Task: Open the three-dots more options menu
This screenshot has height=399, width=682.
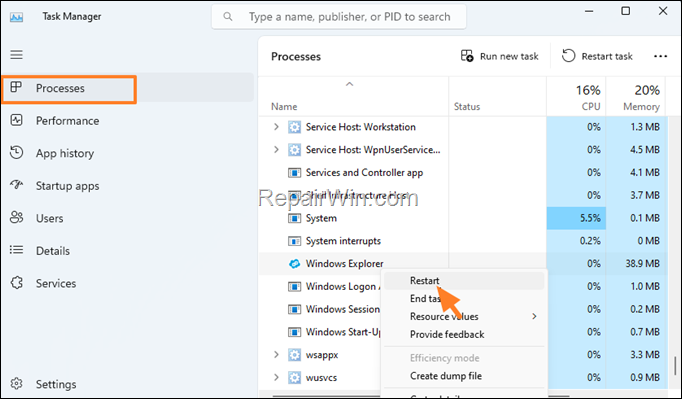Action: 660,56
